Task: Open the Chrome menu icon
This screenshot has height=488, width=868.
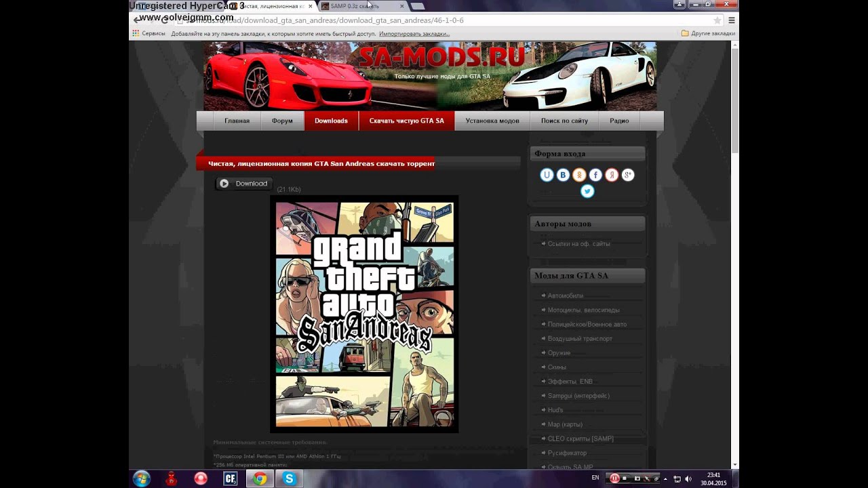Action: (731, 20)
